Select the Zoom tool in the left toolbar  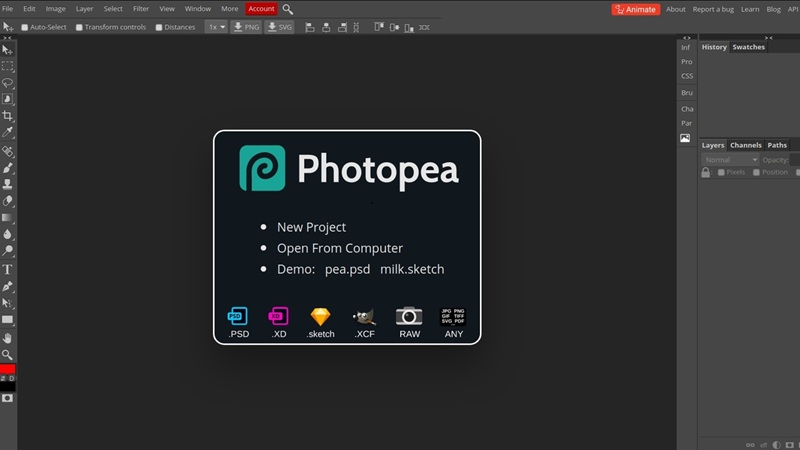pos(7,355)
